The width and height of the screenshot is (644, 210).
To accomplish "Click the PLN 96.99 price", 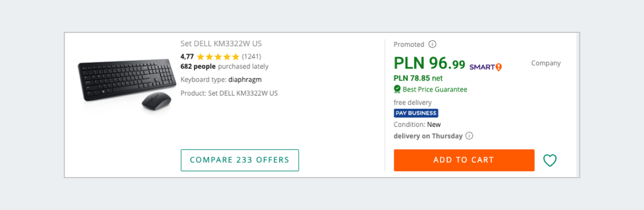I will (x=429, y=63).
